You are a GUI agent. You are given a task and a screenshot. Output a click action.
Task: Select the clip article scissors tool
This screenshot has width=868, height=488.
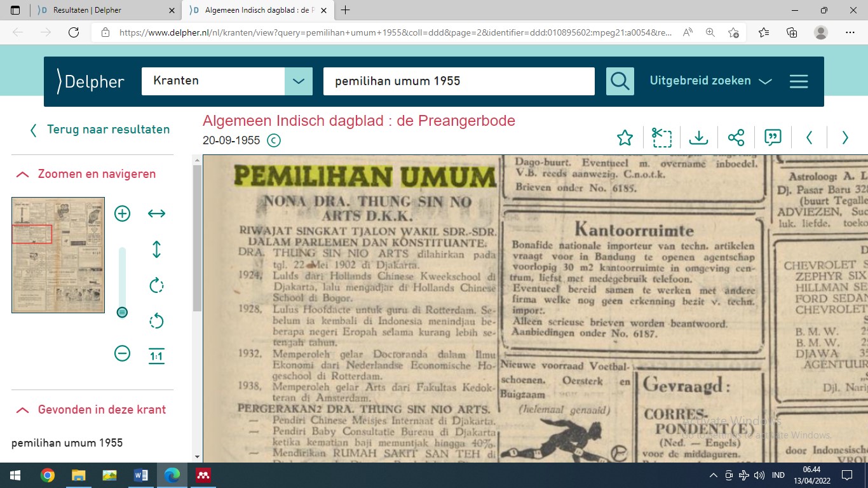pyautogui.click(x=661, y=137)
